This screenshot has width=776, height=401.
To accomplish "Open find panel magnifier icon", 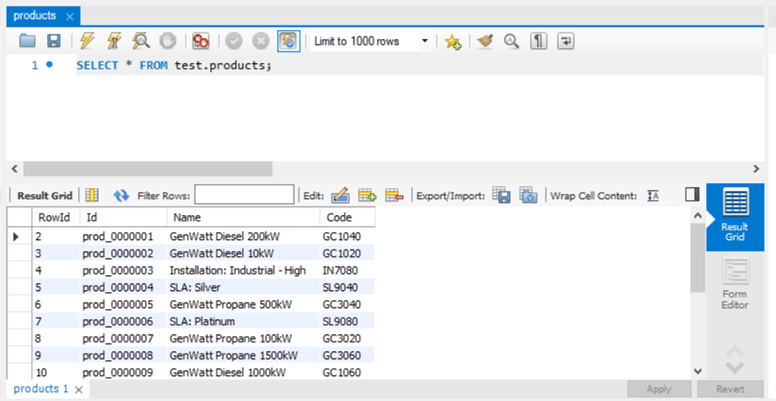I will [511, 41].
